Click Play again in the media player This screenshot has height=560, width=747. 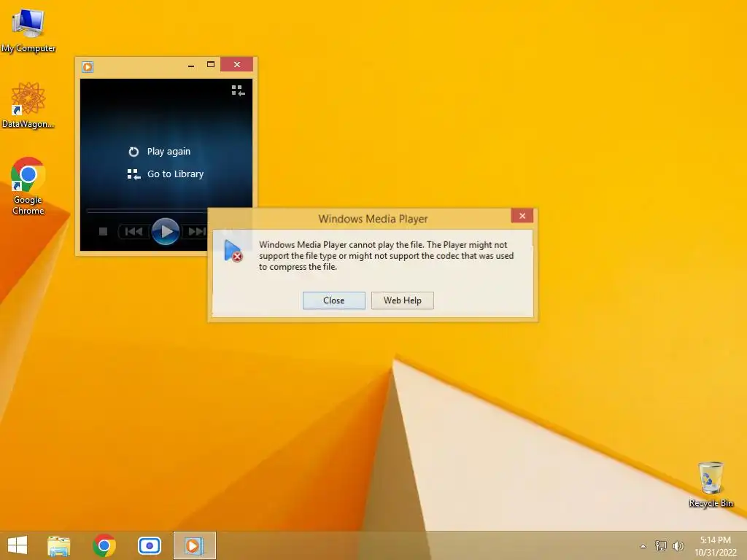169,152
